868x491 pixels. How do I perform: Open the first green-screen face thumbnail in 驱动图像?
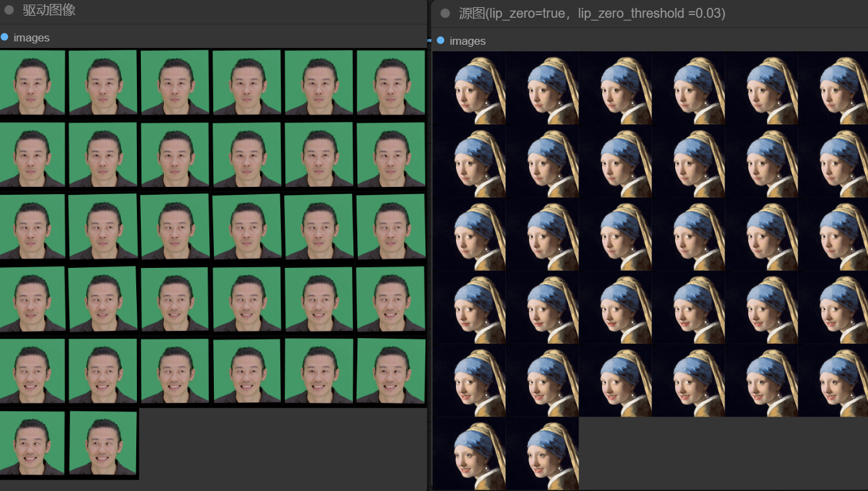click(32, 82)
